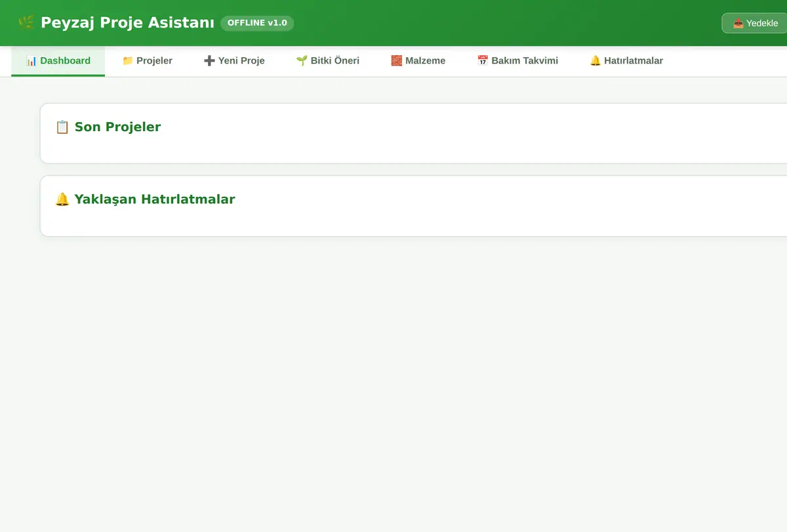Click the Yaklaşan Hatırlatmalar heading
The height and width of the screenshot is (532, 787).
pos(145,199)
